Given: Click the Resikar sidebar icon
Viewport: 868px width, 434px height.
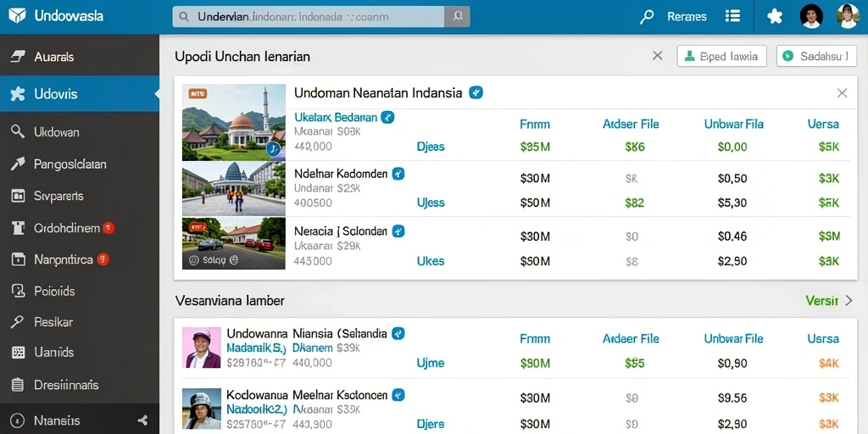Looking at the screenshot, I should tap(18, 321).
